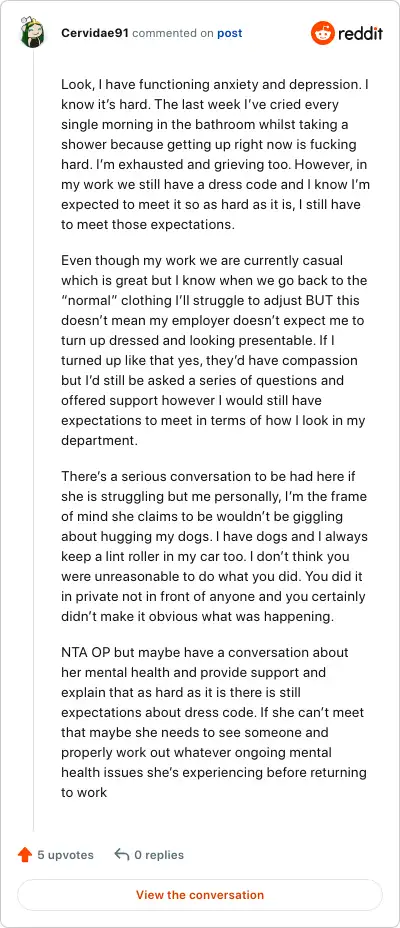The image size is (400, 928).
Task: Click the paragraph beginning "Even though my work"
Action: 215,351
